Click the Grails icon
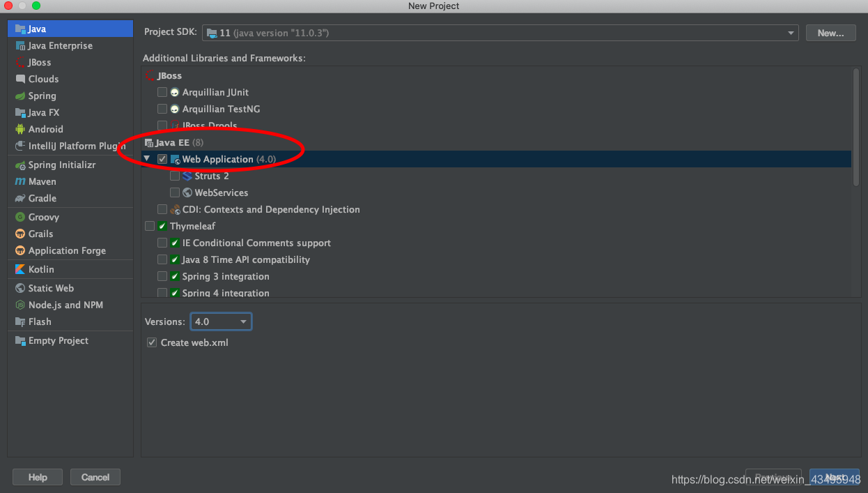868x493 pixels. click(20, 234)
